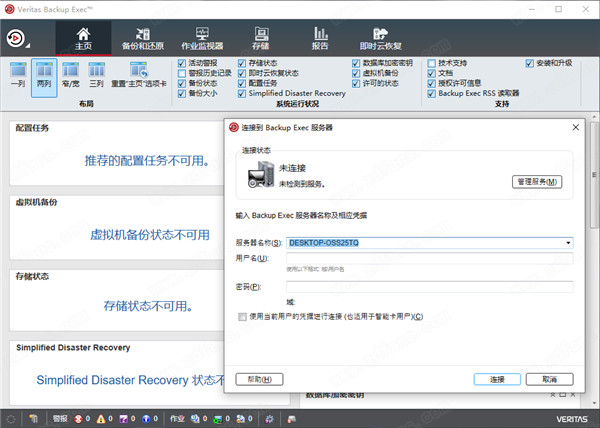
Task: Close the 连接到 Backup Exec 服务器 dialog
Action: pos(576,127)
